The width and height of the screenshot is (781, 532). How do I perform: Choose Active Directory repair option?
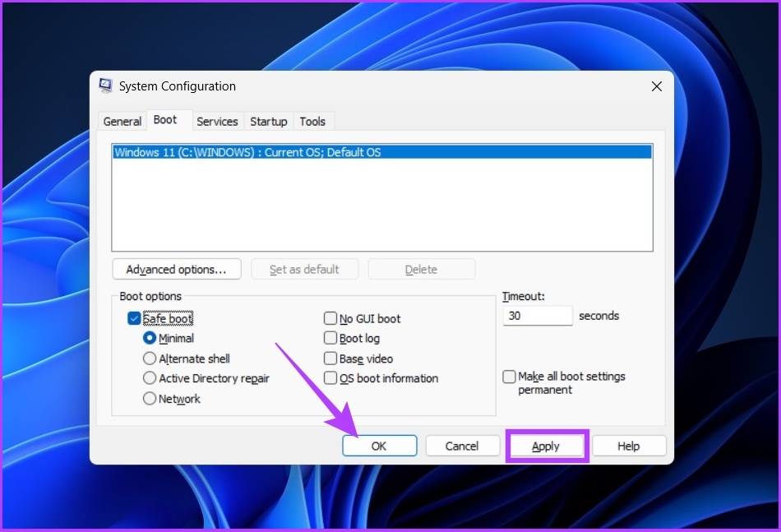tap(150, 378)
